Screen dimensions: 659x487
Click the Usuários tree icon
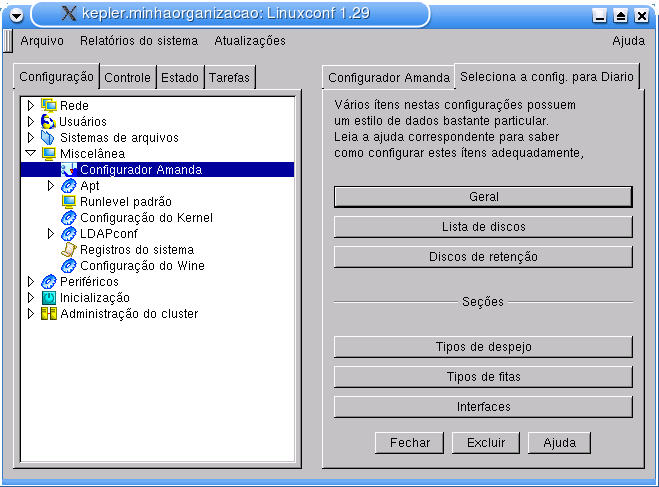(48, 121)
